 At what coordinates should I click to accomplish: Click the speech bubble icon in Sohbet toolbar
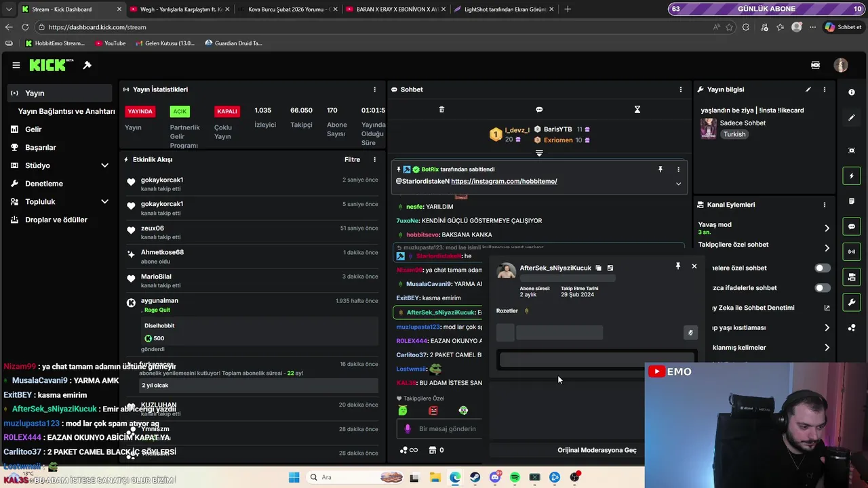(x=539, y=109)
